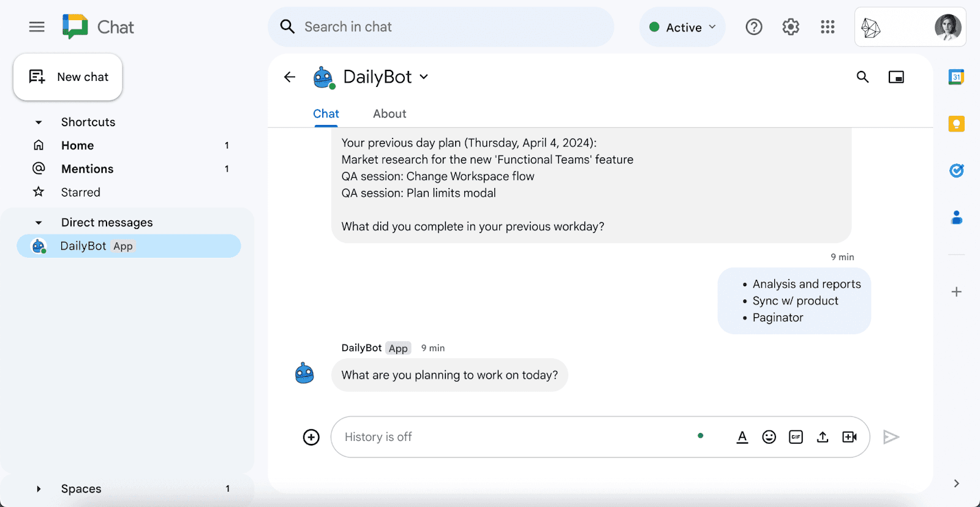Screen dimensions: 980x507
Task: Go back with the left arrow
Action: 290,77
